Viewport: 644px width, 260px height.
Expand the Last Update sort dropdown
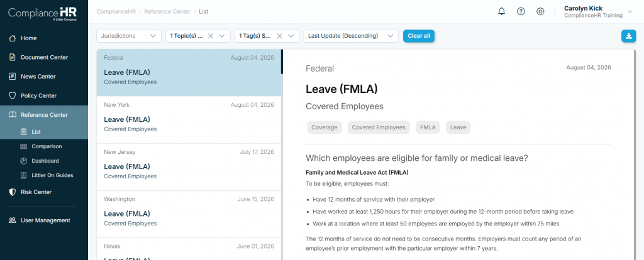pyautogui.click(x=351, y=36)
